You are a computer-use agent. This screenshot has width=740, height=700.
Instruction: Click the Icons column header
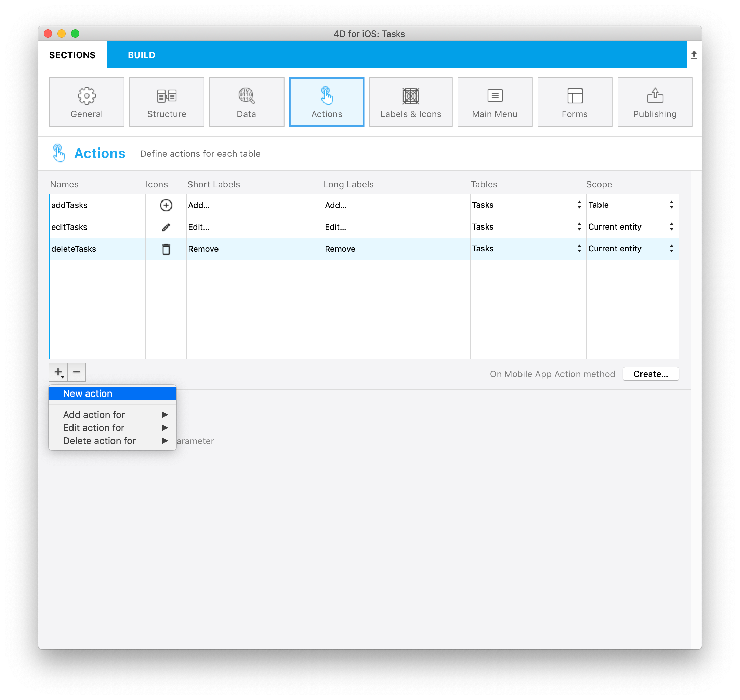pos(157,184)
